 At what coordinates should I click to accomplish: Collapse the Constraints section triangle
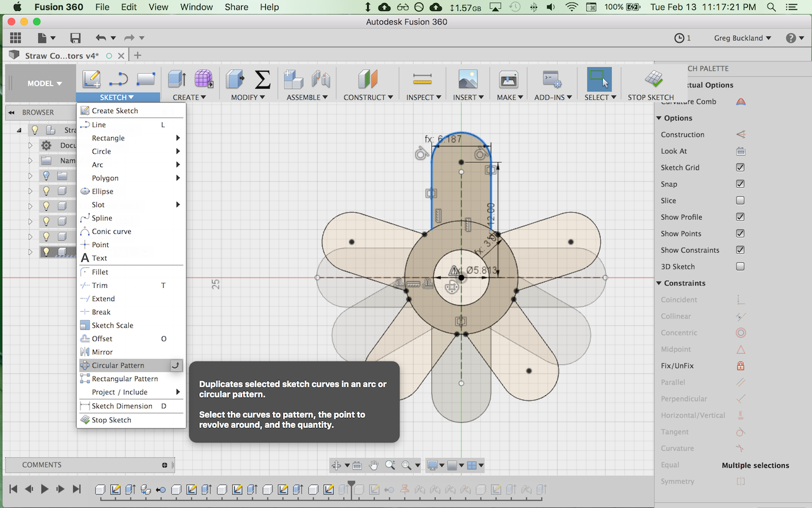tap(658, 283)
